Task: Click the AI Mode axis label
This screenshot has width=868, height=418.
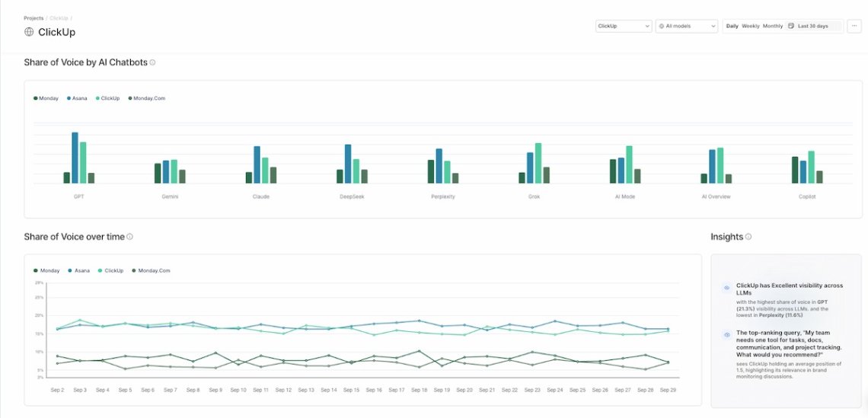Action: point(625,196)
